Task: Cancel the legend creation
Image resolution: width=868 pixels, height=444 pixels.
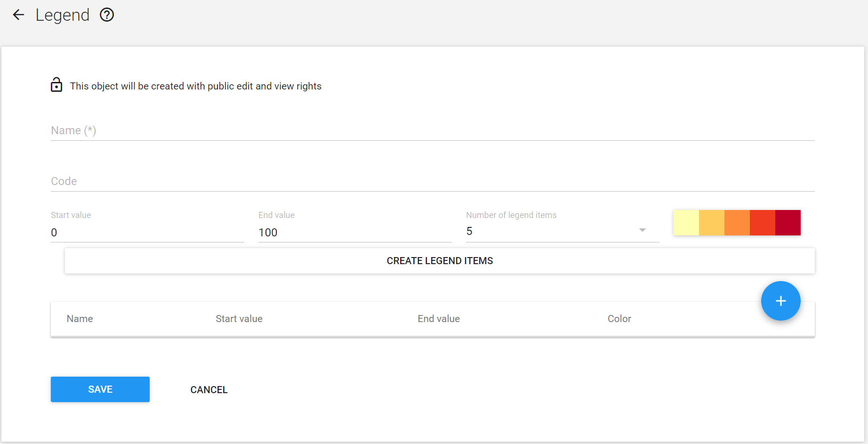Action: tap(209, 390)
